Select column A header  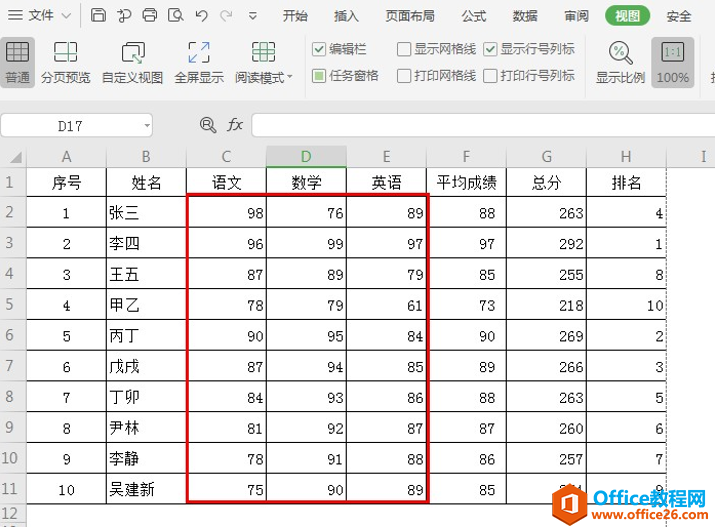[67, 157]
